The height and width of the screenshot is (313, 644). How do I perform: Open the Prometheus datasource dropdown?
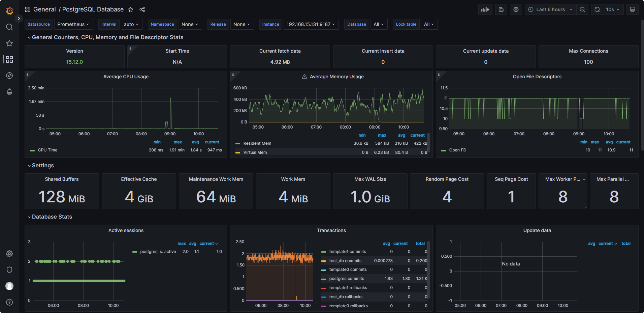[x=73, y=24]
